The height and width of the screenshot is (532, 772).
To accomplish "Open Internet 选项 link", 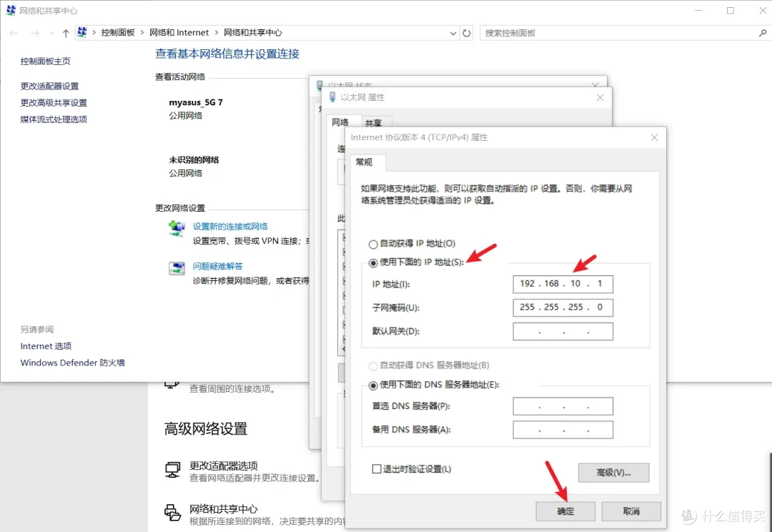I will click(x=46, y=346).
